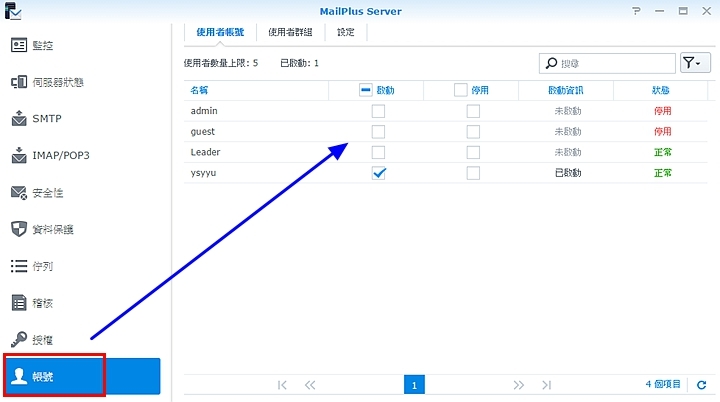Enable 啟動 checkbox for Leader
This screenshot has height=402, width=720.
[x=378, y=153]
